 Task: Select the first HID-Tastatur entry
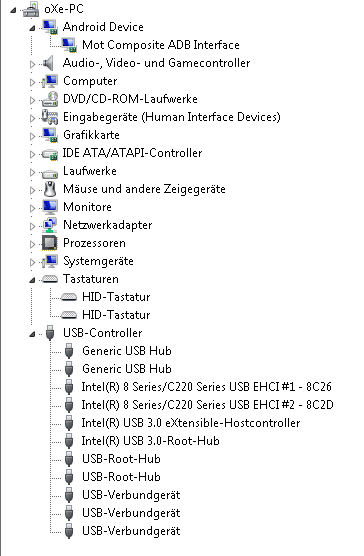click(x=116, y=297)
